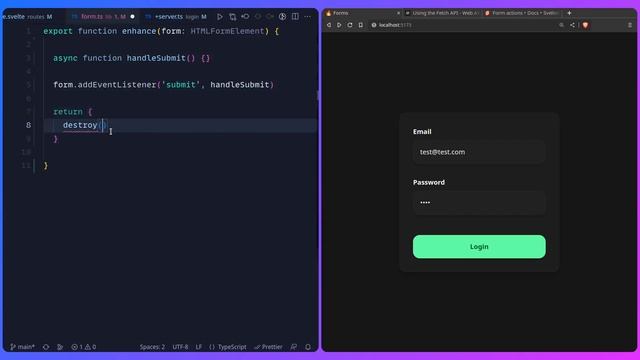Image resolution: width=640 pixels, height=360 pixels.
Task: Switch to Form actions Docs Svelte tab
Action: pyautogui.click(x=522, y=13)
